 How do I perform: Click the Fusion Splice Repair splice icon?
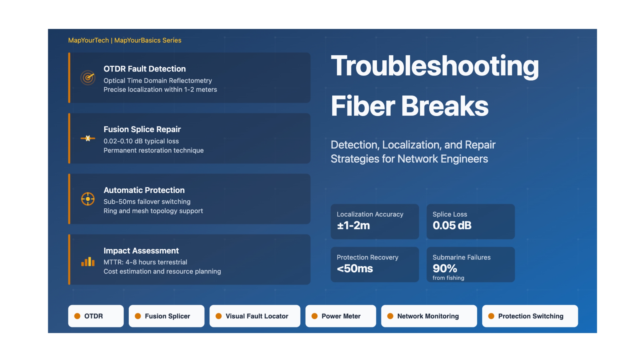(88, 138)
